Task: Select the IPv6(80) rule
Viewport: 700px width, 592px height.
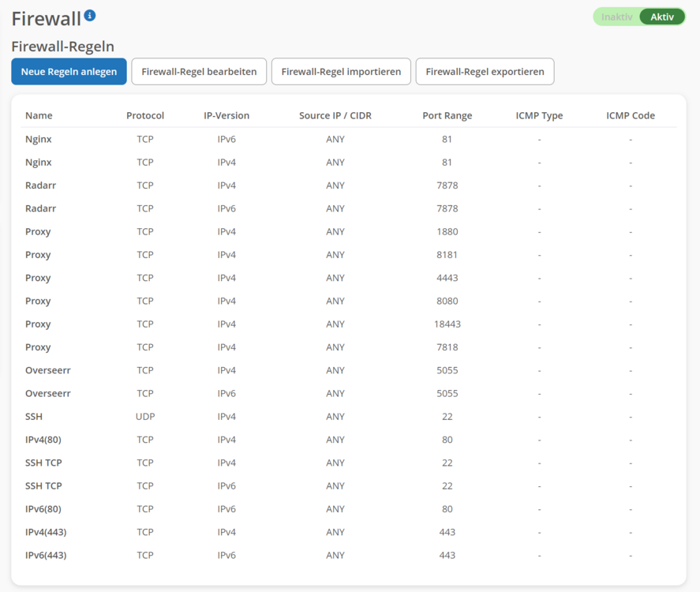Action: click(43, 509)
